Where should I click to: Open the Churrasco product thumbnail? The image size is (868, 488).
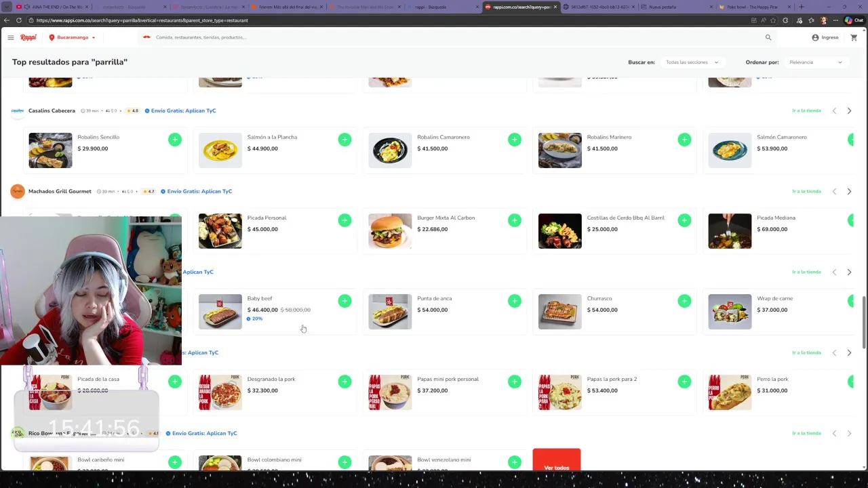(x=559, y=312)
